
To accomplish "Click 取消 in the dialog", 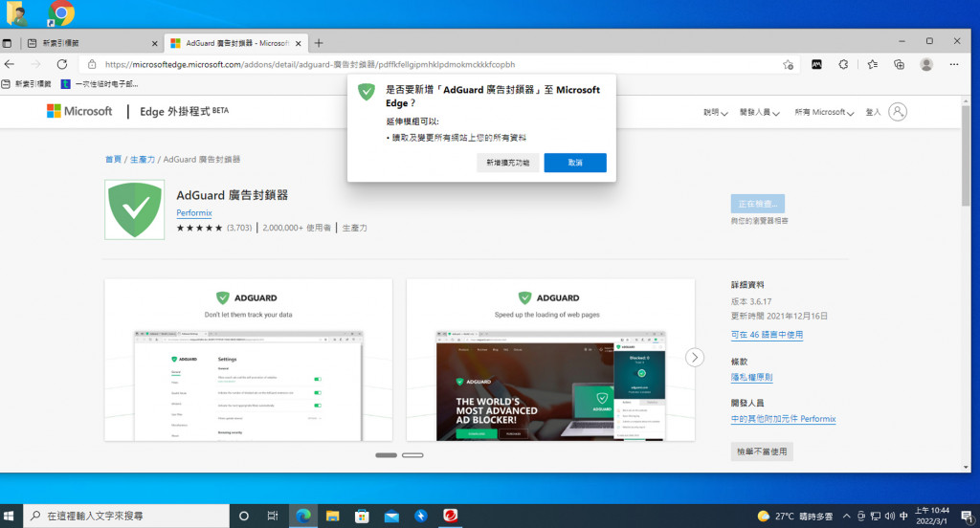I will (x=575, y=163).
